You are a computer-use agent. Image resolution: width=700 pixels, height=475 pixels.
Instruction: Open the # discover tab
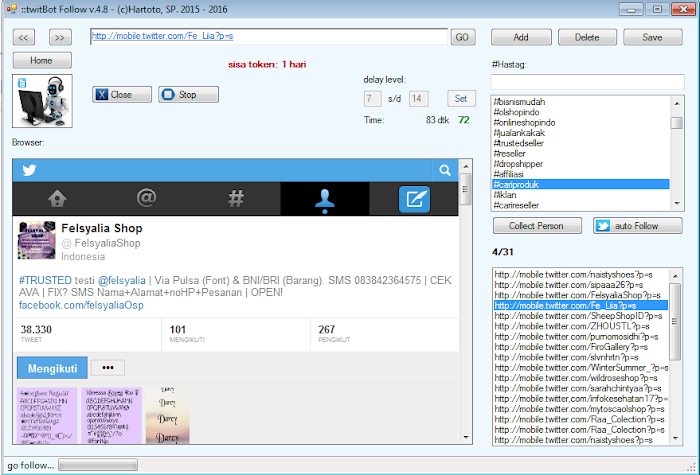coord(236,198)
